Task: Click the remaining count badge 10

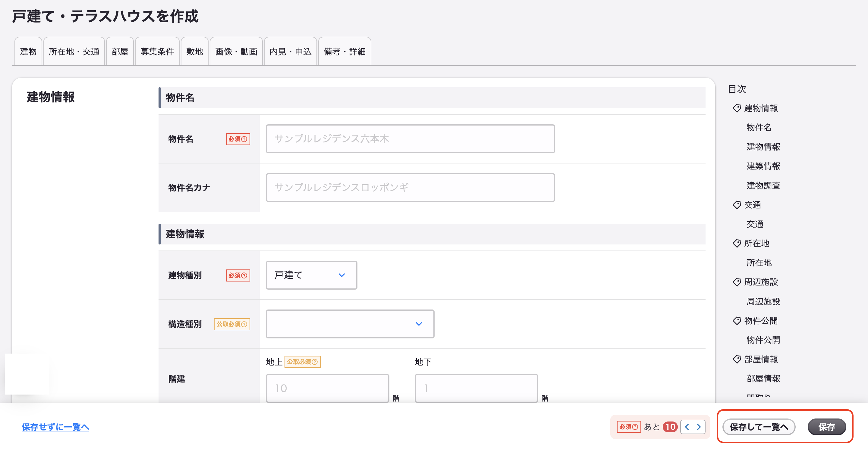Action: [x=670, y=427]
